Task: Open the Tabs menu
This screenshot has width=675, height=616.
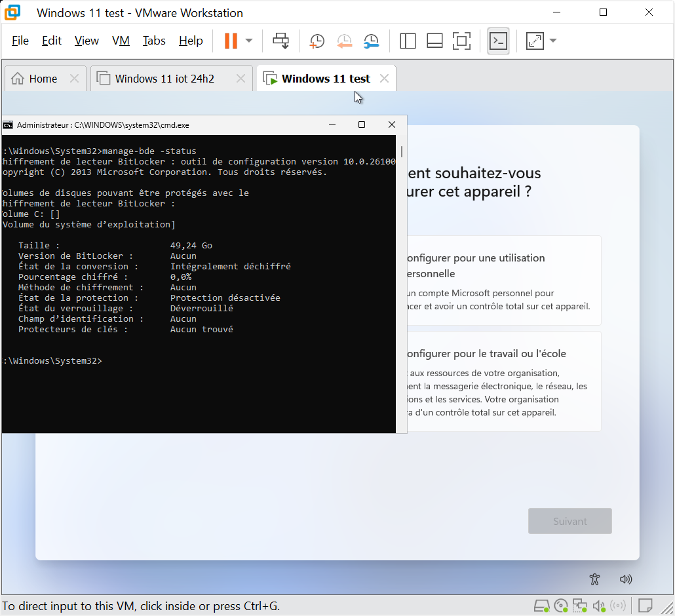Action: pos(154,41)
